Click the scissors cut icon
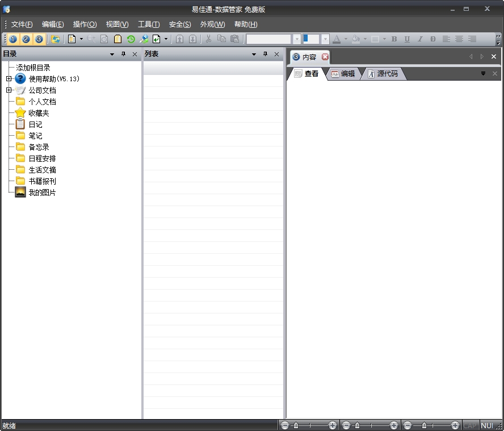The image size is (504, 431). [x=209, y=39]
